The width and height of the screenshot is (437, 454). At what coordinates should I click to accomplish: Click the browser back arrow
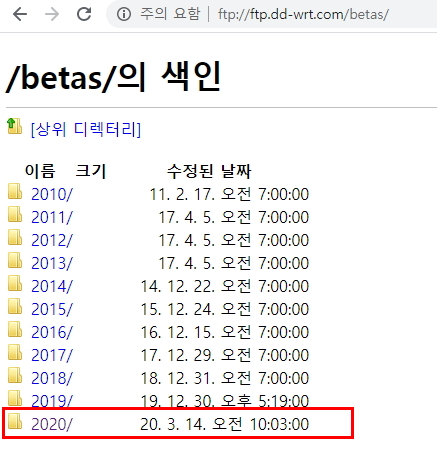tap(20, 14)
